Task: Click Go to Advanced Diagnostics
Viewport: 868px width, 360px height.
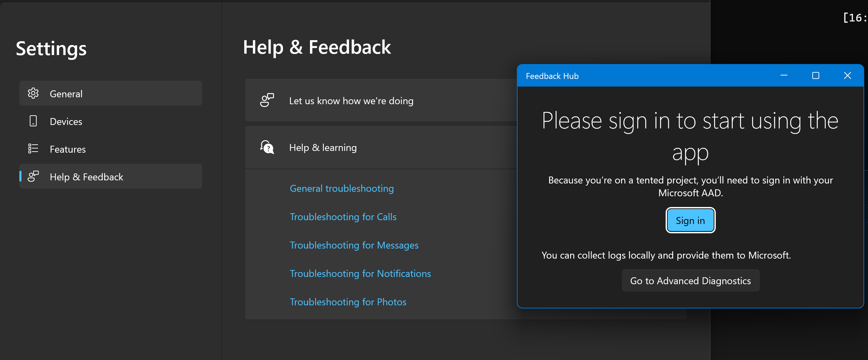Action: click(690, 281)
